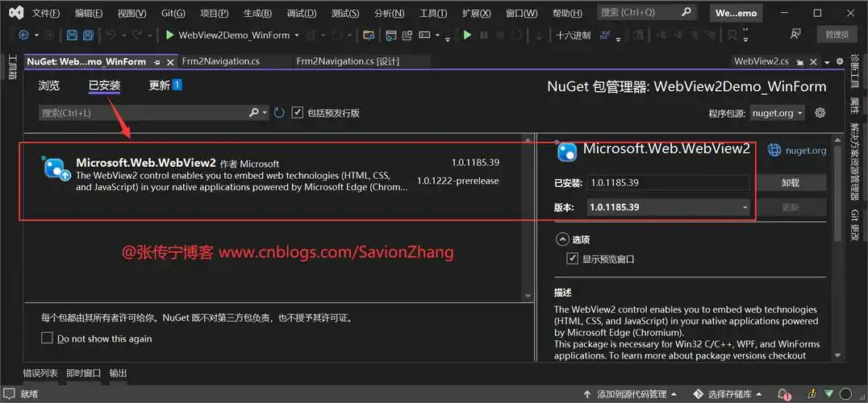Image resolution: width=868 pixels, height=403 pixels.
Task: Open the 输出 output panel
Action: (x=118, y=373)
